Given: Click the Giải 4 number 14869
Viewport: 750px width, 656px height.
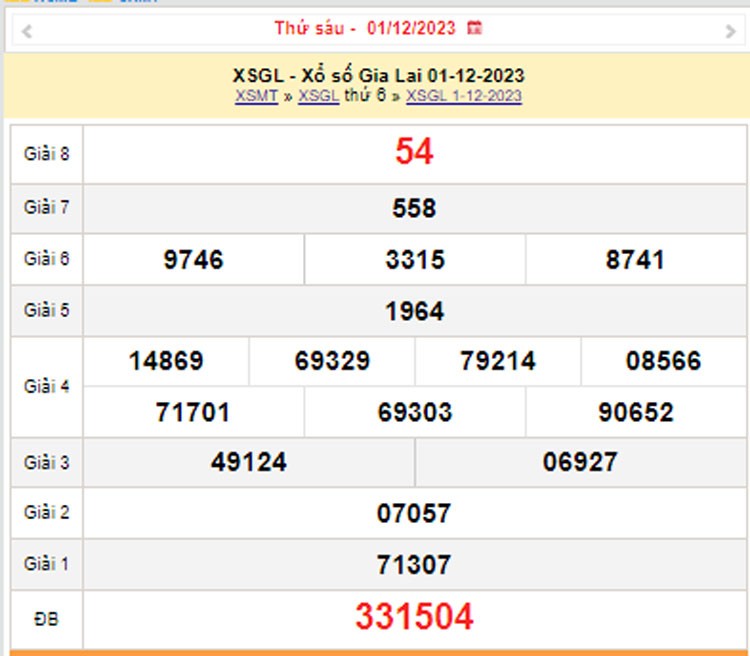Looking at the screenshot, I should click(x=166, y=361).
